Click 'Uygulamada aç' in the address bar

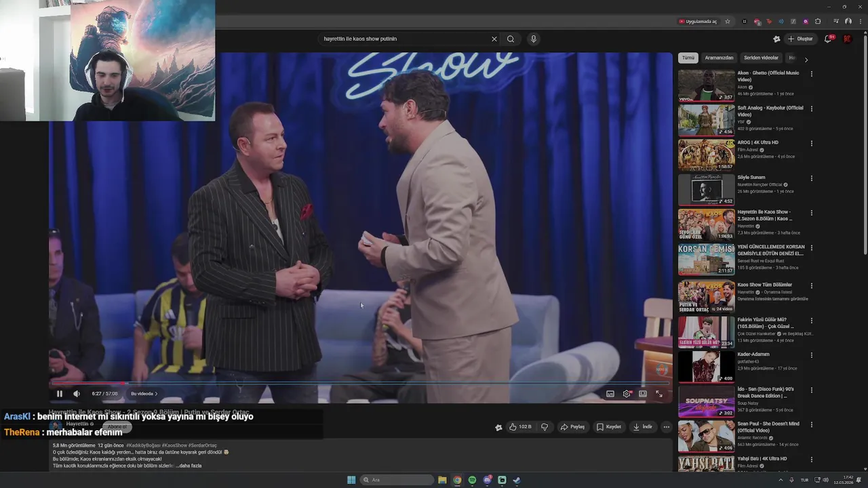coord(698,22)
